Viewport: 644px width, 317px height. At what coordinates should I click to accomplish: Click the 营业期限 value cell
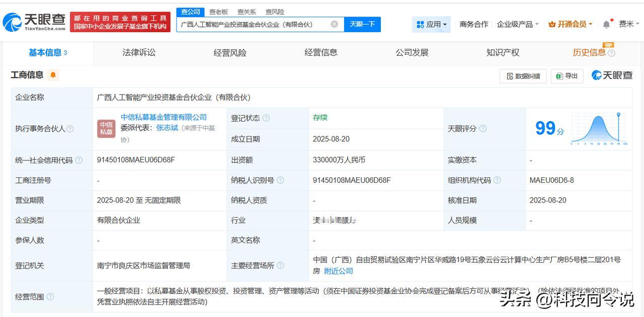(x=159, y=200)
